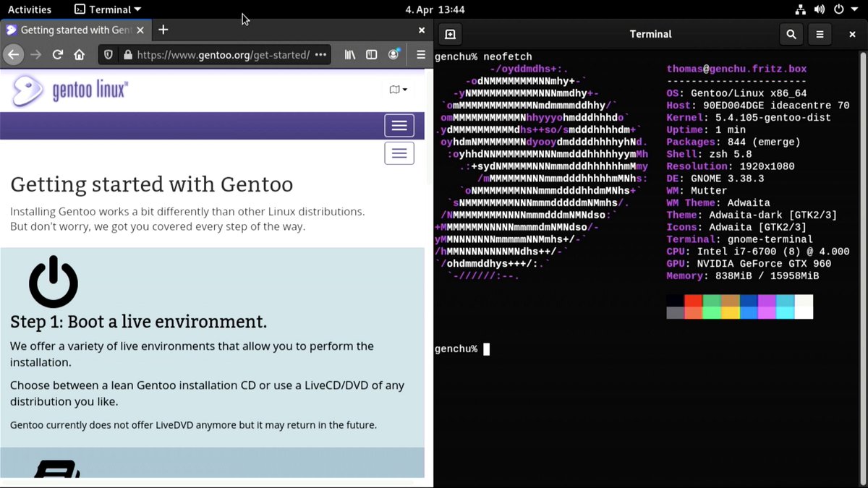Click the CPU: Intel i7-6700 line
Screen dimensions: 868x488
tap(757, 252)
